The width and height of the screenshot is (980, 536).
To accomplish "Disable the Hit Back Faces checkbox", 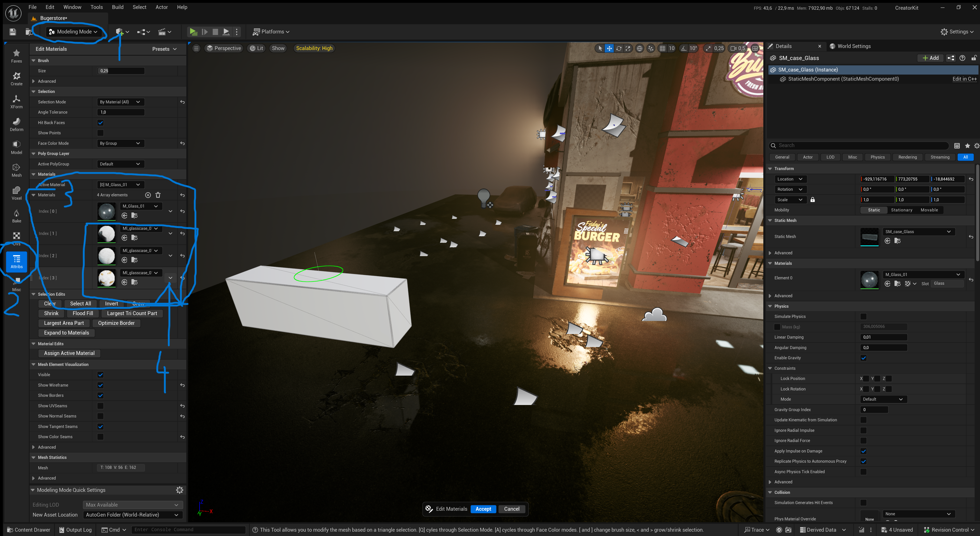I will pos(101,123).
